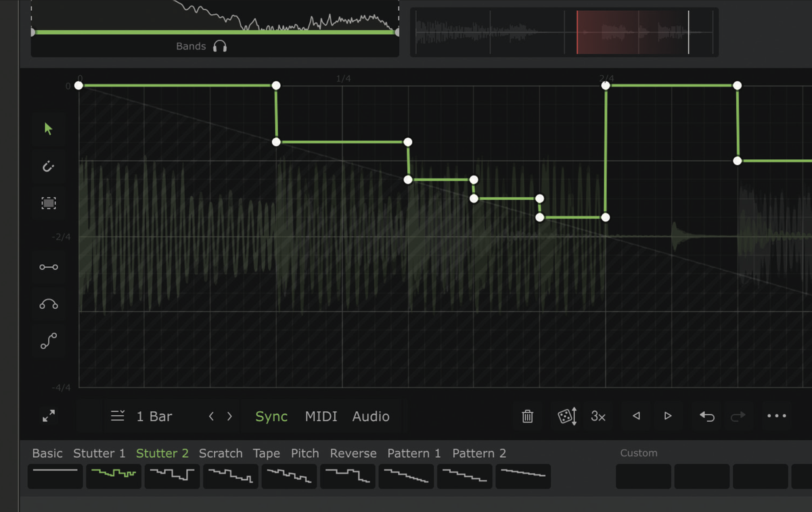Open the Tape preset tab

pos(267,453)
